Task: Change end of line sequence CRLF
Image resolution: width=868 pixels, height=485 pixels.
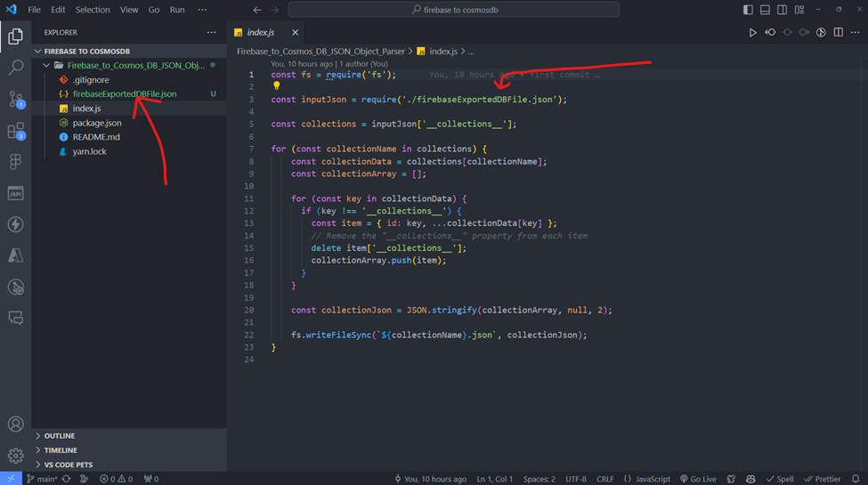Action: point(605,479)
